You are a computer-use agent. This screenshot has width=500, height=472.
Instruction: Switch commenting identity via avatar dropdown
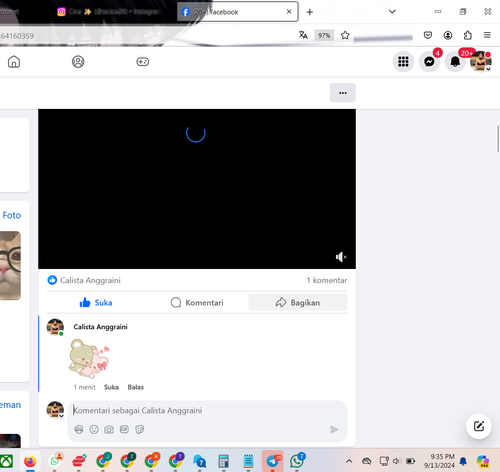[x=55, y=410]
